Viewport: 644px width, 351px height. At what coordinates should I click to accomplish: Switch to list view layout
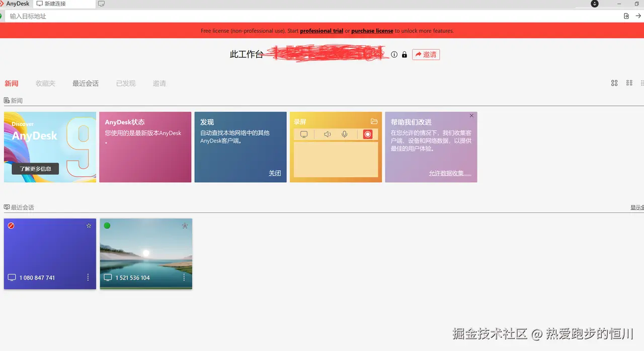click(642, 83)
